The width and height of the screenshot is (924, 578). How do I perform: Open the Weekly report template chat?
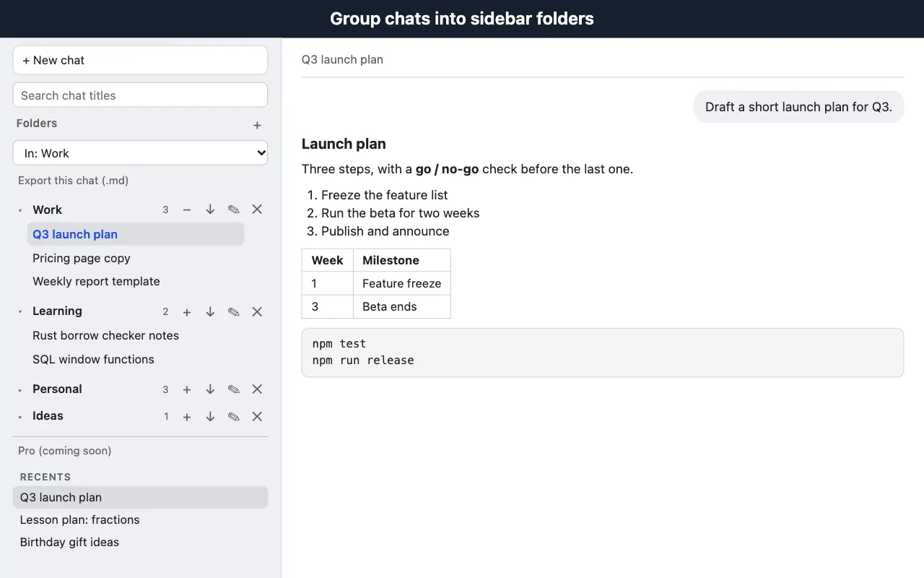pyautogui.click(x=96, y=281)
